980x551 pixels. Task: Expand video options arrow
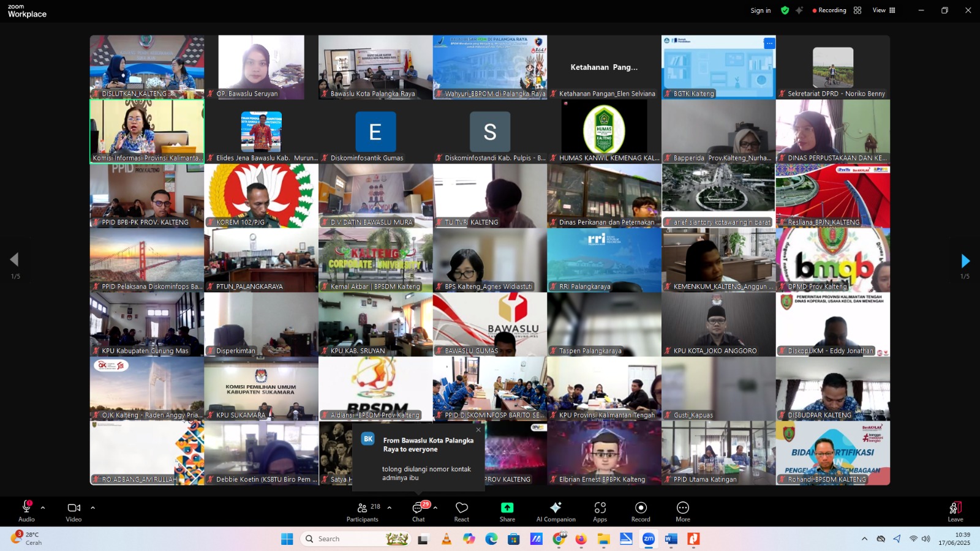click(92, 508)
